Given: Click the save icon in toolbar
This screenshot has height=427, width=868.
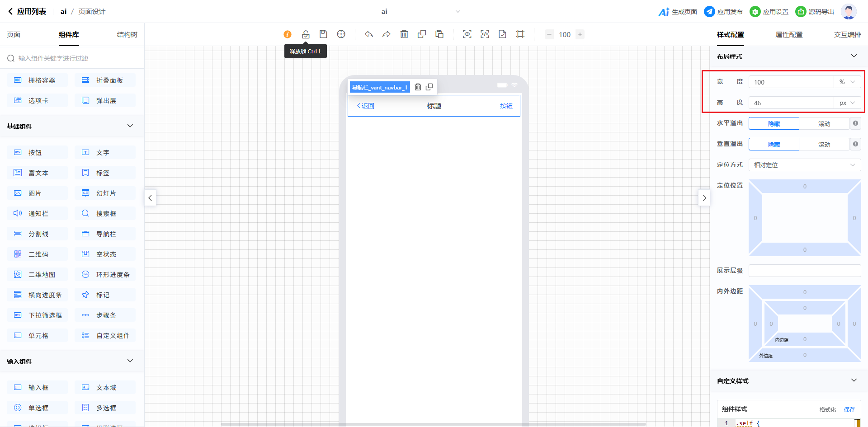Looking at the screenshot, I should [323, 34].
